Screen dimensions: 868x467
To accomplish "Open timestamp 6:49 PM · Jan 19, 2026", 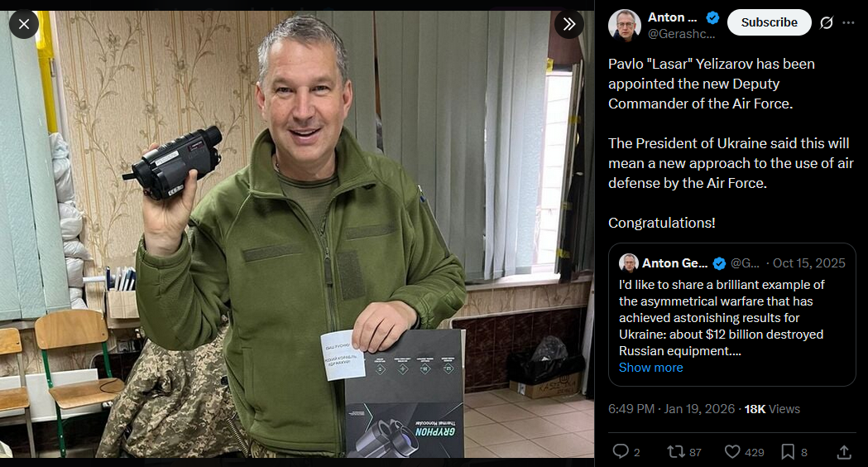I will (x=671, y=409).
